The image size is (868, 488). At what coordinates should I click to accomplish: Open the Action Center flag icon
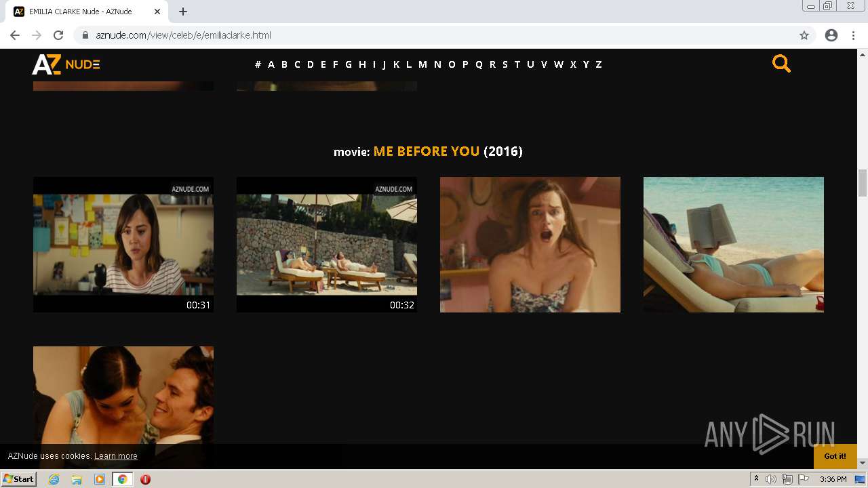(x=804, y=479)
